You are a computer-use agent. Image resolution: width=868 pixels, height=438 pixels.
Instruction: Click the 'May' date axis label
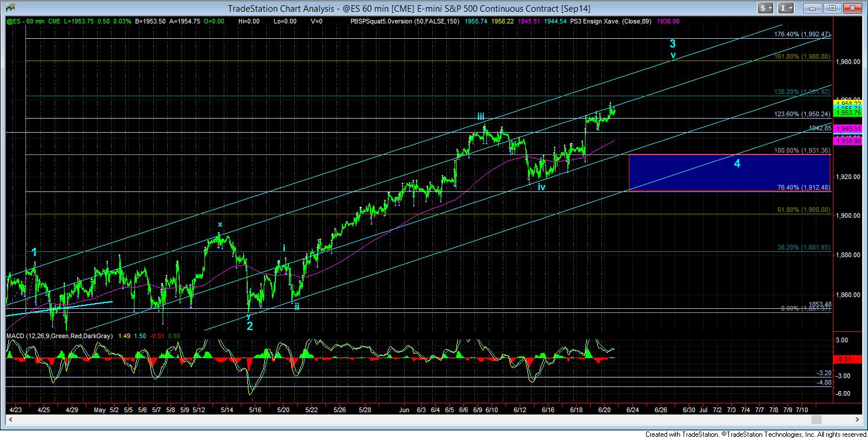click(x=101, y=409)
